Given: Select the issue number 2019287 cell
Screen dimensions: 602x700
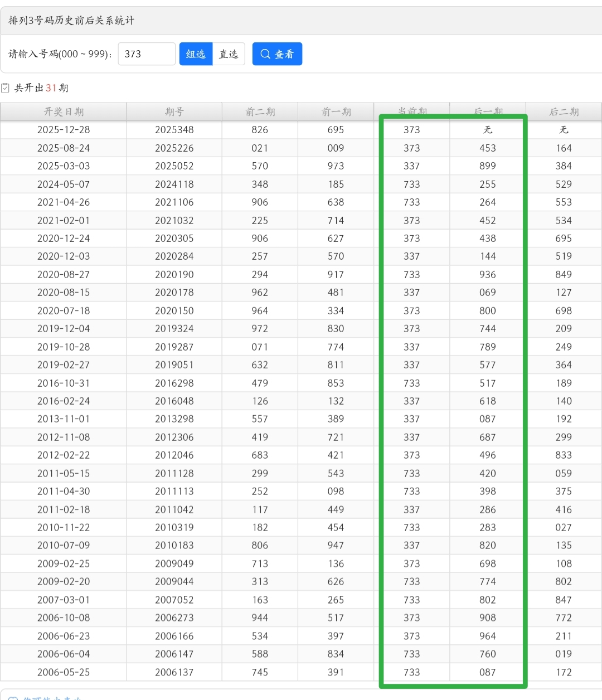Looking at the screenshot, I should pyautogui.click(x=174, y=347).
